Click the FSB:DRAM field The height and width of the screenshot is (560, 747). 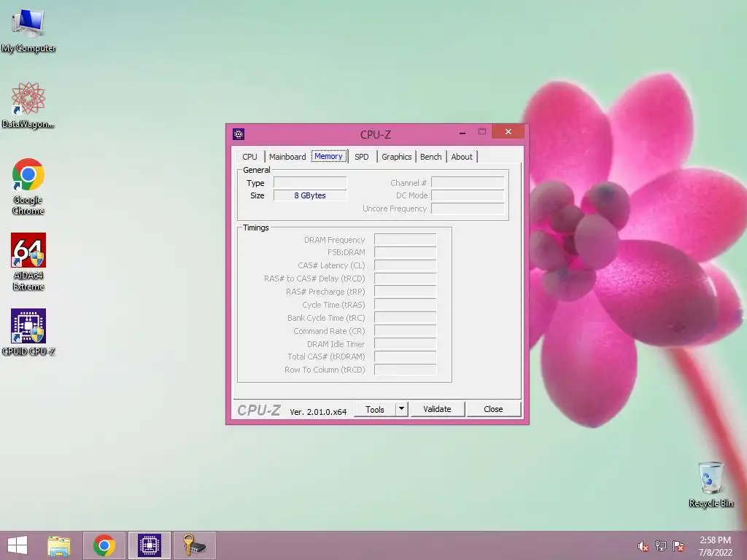click(406, 252)
